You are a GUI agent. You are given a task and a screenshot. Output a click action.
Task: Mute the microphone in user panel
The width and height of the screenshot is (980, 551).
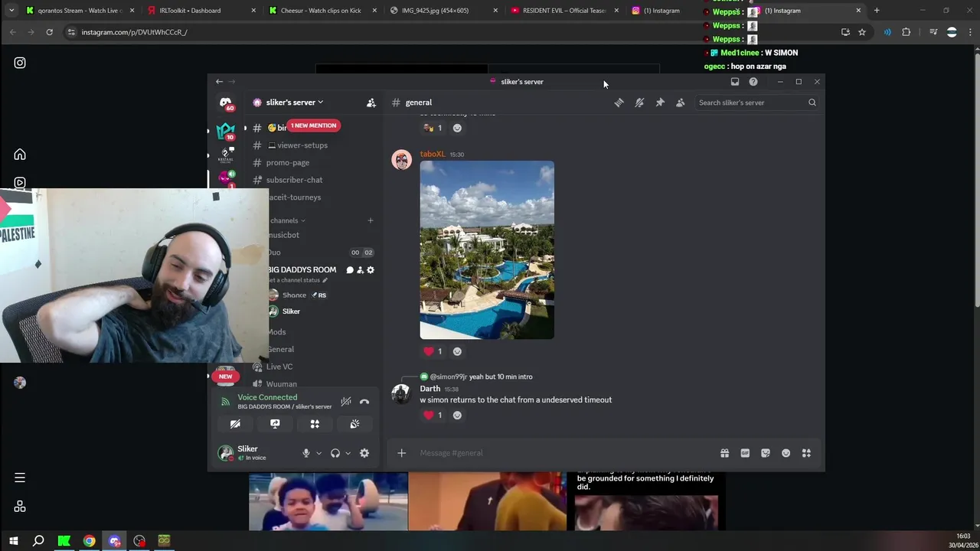coord(305,453)
